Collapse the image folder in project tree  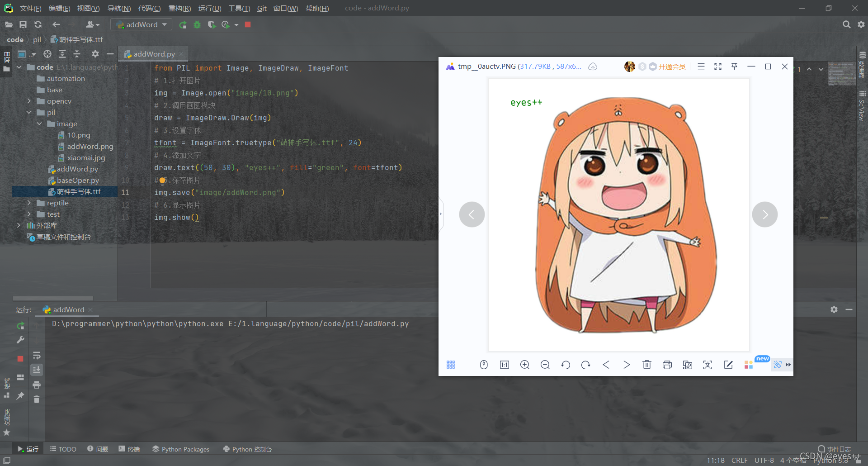(x=39, y=124)
